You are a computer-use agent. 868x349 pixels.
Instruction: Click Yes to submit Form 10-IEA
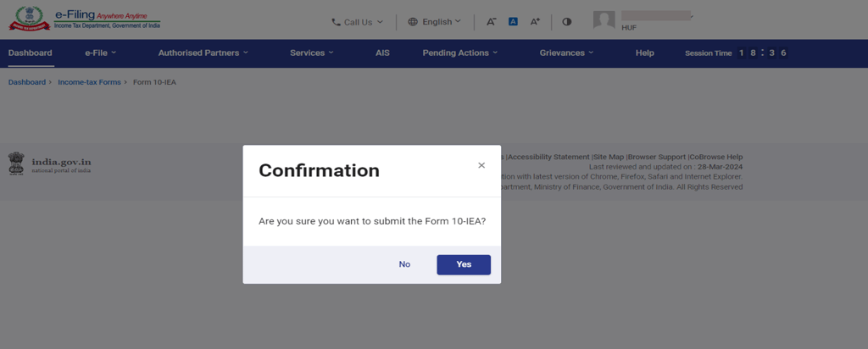point(464,264)
